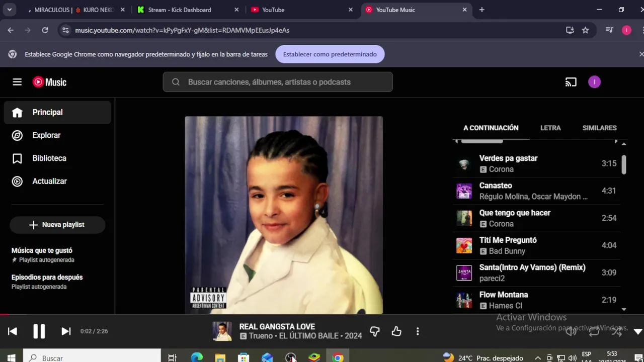644x362 pixels.
Task: Click the large album cover image
Action: (x=284, y=215)
